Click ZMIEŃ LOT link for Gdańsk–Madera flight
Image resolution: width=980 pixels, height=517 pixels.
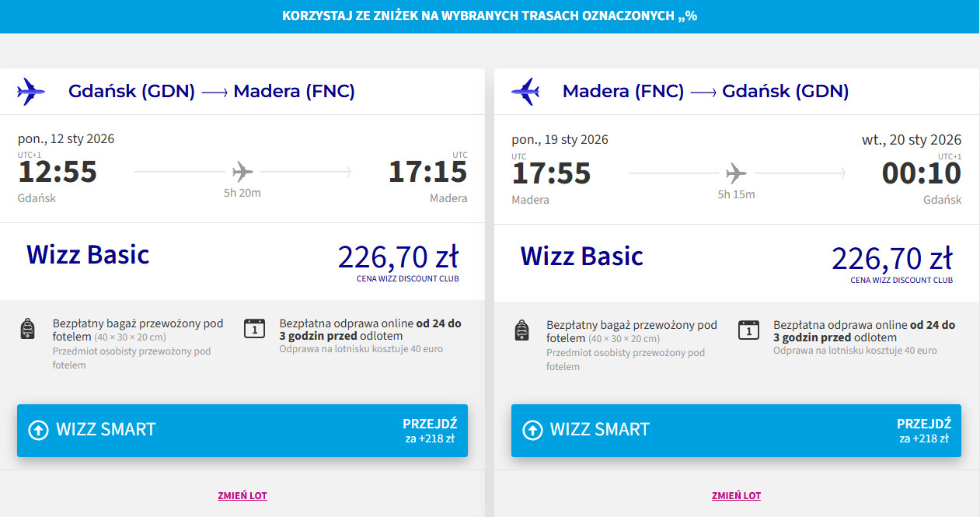point(242,495)
